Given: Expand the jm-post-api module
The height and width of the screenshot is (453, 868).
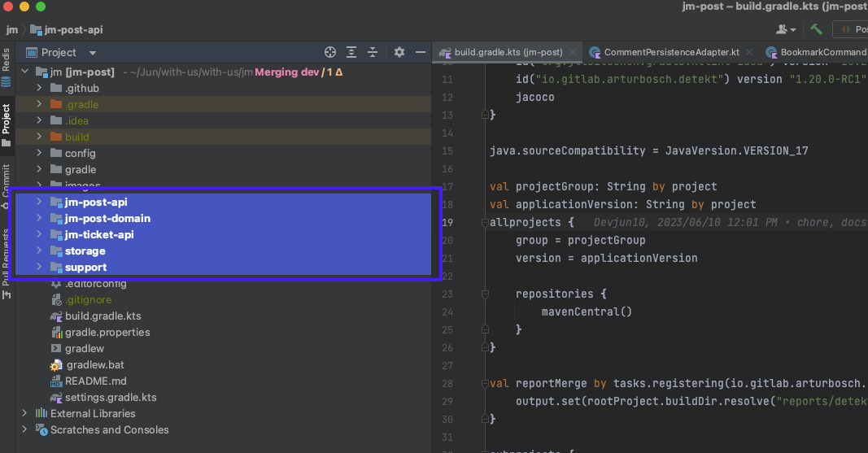Looking at the screenshot, I should pyautogui.click(x=39, y=202).
